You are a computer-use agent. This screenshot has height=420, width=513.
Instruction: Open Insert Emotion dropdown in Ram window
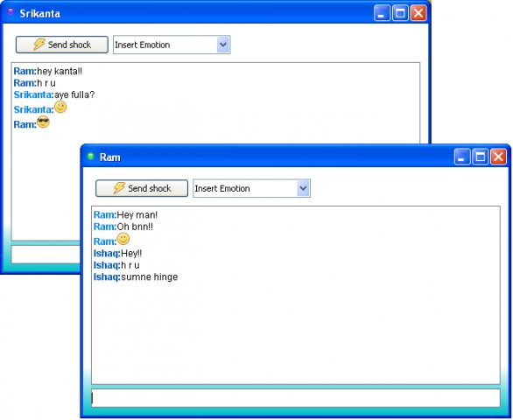pyautogui.click(x=303, y=188)
